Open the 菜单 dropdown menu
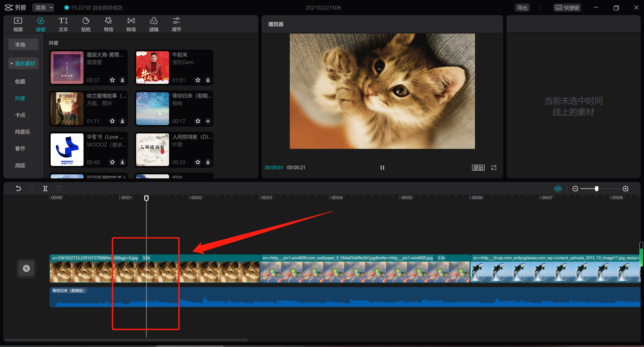Viewport: 644px width, 347px height. pos(43,7)
